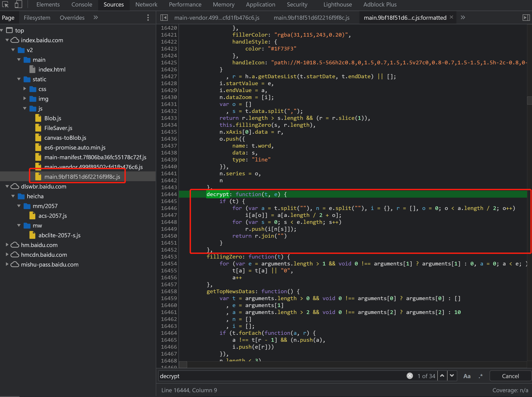Open the Lighthouse tab
The height and width of the screenshot is (397, 532).
[x=337, y=5]
